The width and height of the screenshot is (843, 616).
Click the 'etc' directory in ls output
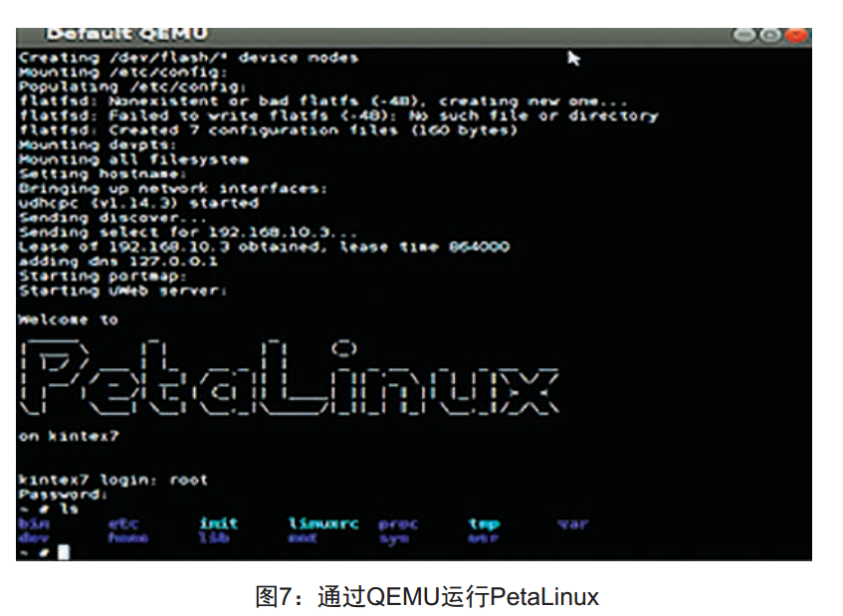(x=123, y=523)
